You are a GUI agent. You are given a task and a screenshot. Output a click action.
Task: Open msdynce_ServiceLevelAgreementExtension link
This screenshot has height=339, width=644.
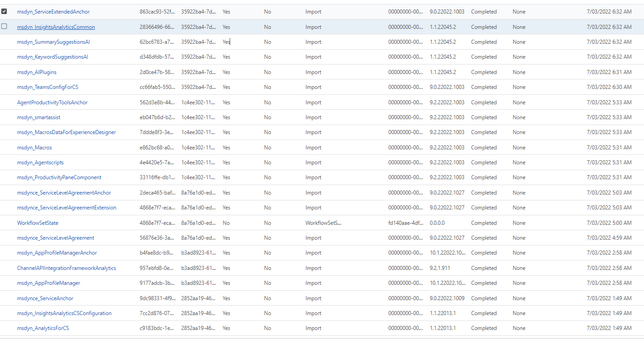pyautogui.click(x=67, y=208)
